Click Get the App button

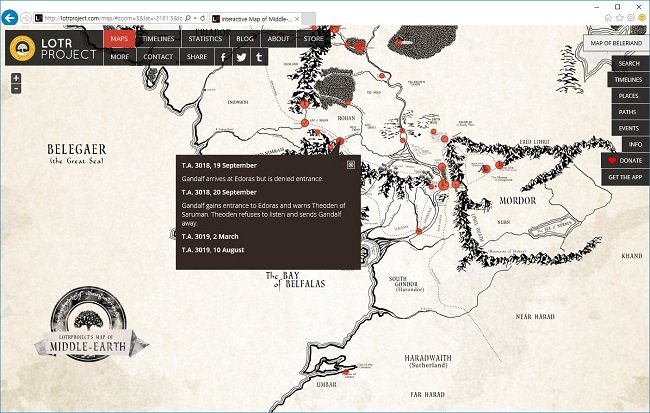[625, 177]
